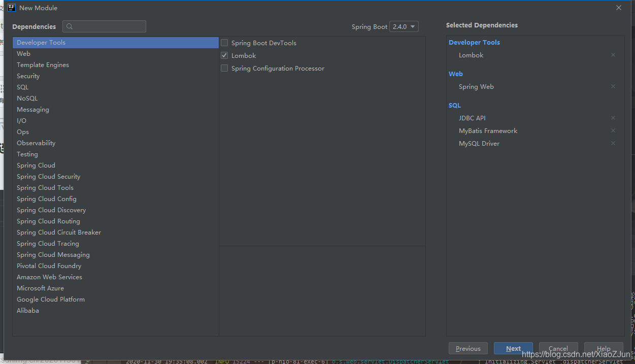635x364 pixels.
Task: Select the Spring Cloud Circuit Breaker category
Action: pos(116,233)
